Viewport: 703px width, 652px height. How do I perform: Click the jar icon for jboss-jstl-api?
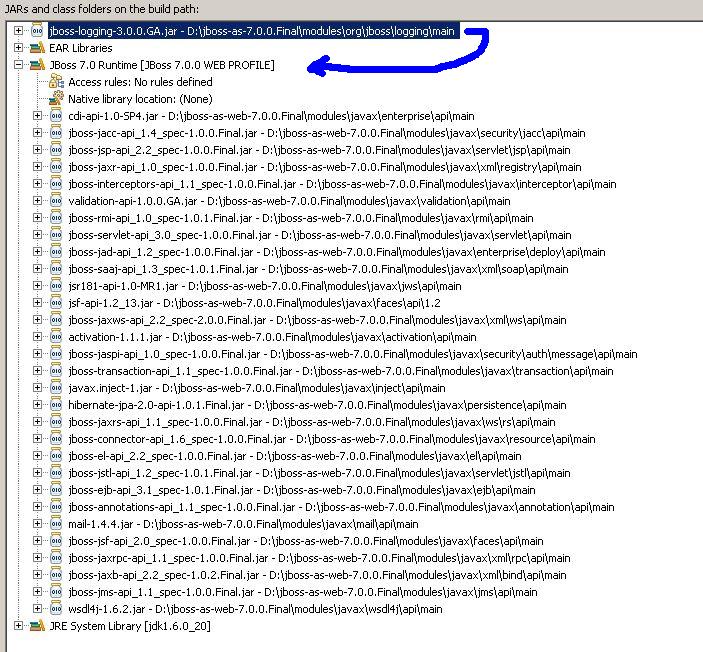[x=56, y=473]
